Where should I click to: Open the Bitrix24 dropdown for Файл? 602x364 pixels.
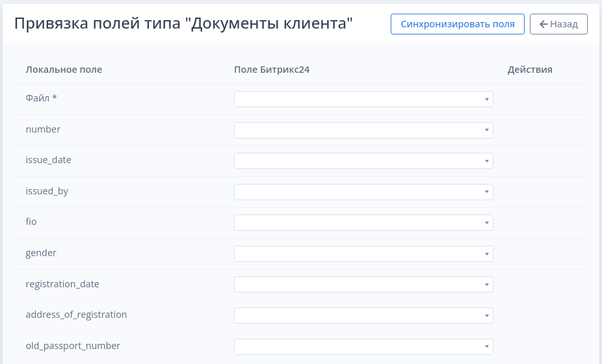[363, 99]
